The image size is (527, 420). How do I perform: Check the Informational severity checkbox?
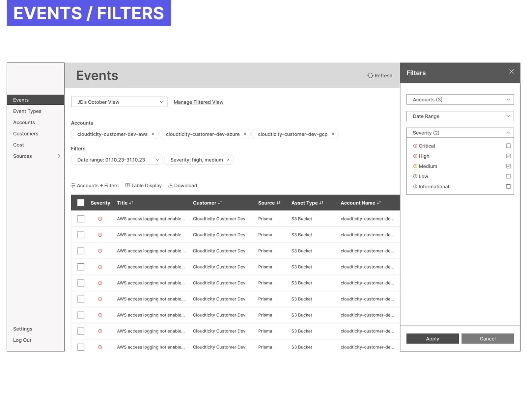click(x=508, y=186)
